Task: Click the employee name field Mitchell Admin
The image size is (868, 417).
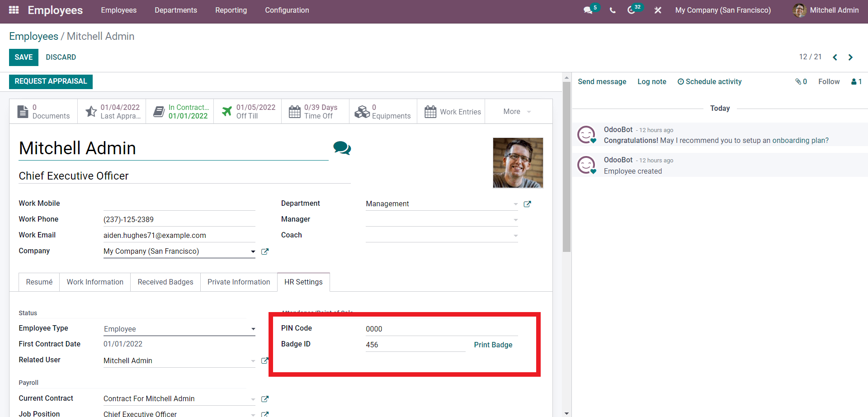Action: click(174, 148)
